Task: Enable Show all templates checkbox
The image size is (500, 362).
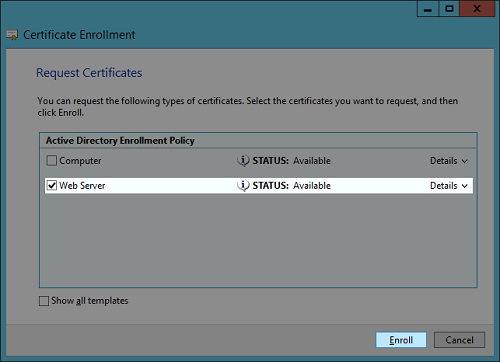Action: tap(44, 301)
